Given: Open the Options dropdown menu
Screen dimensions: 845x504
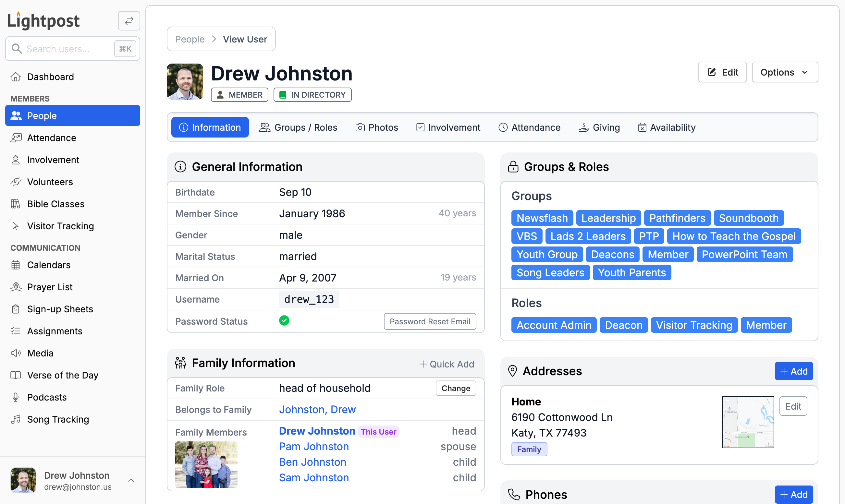Looking at the screenshot, I should [x=785, y=72].
